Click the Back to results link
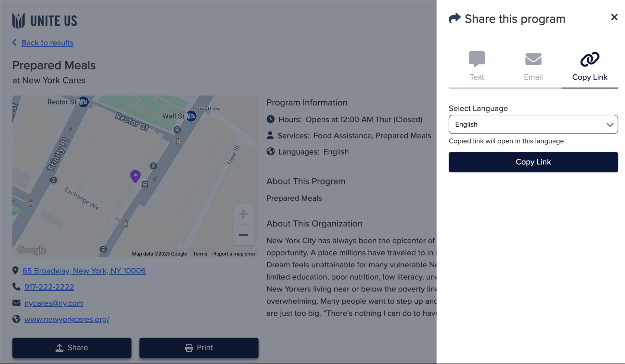 click(47, 43)
